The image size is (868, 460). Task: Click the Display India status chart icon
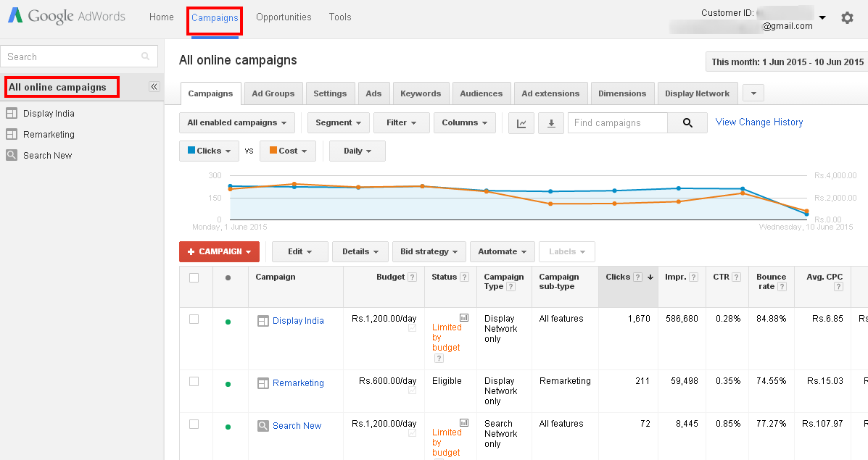pyautogui.click(x=464, y=318)
